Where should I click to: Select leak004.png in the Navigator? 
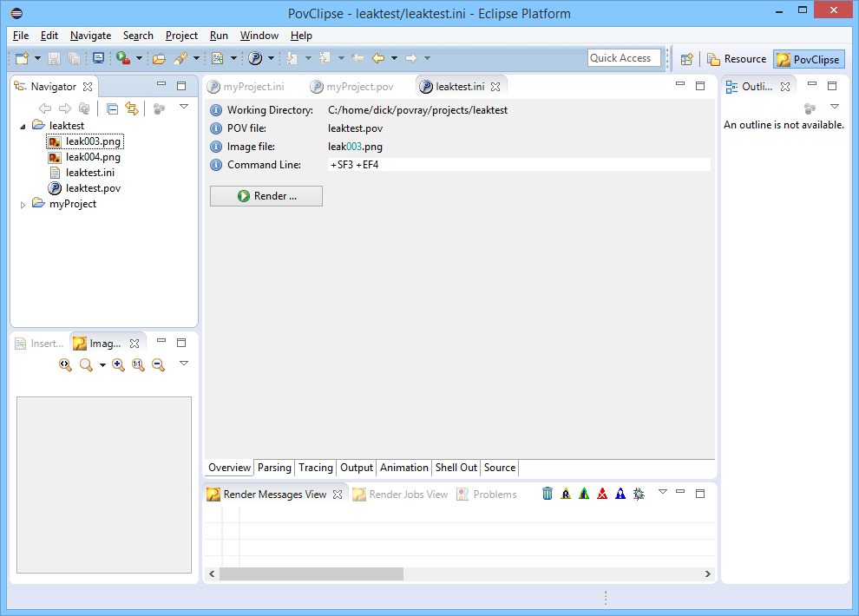point(85,157)
